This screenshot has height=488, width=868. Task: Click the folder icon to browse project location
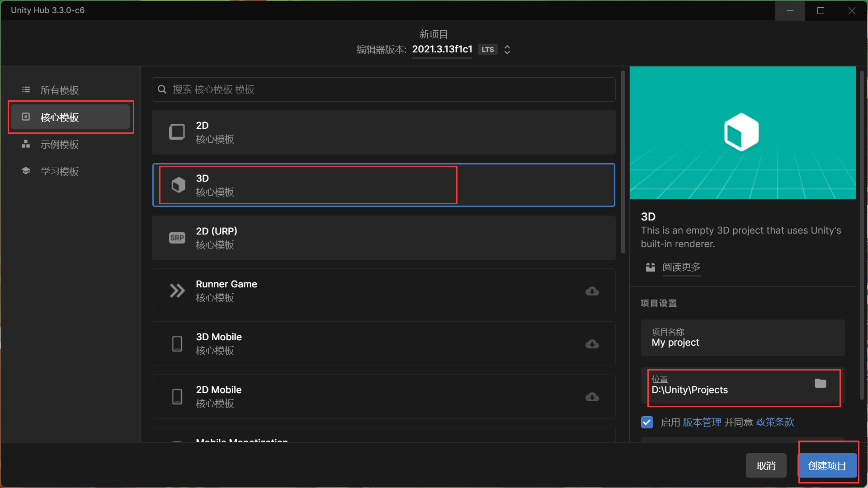tap(820, 384)
